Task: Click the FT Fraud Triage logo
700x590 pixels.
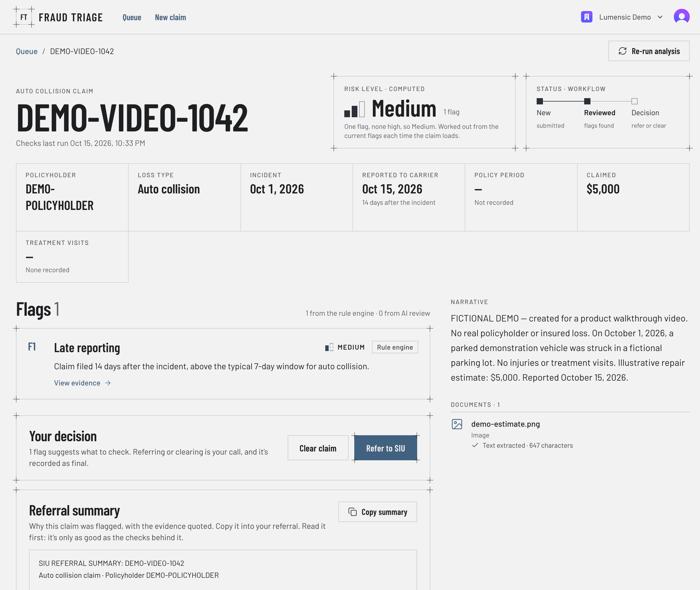Action: 58,17
